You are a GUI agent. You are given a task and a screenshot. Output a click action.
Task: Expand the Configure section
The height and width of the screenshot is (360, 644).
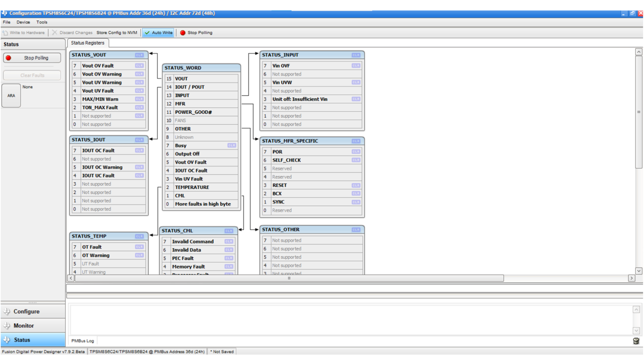[x=26, y=312]
